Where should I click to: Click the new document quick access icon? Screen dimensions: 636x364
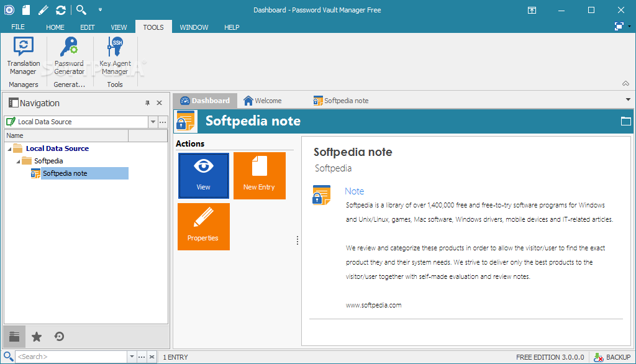(26, 10)
